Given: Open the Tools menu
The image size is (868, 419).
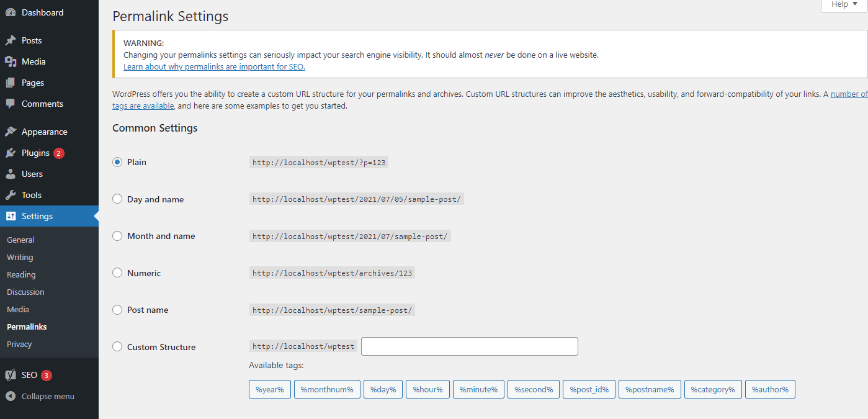Looking at the screenshot, I should (49, 195).
